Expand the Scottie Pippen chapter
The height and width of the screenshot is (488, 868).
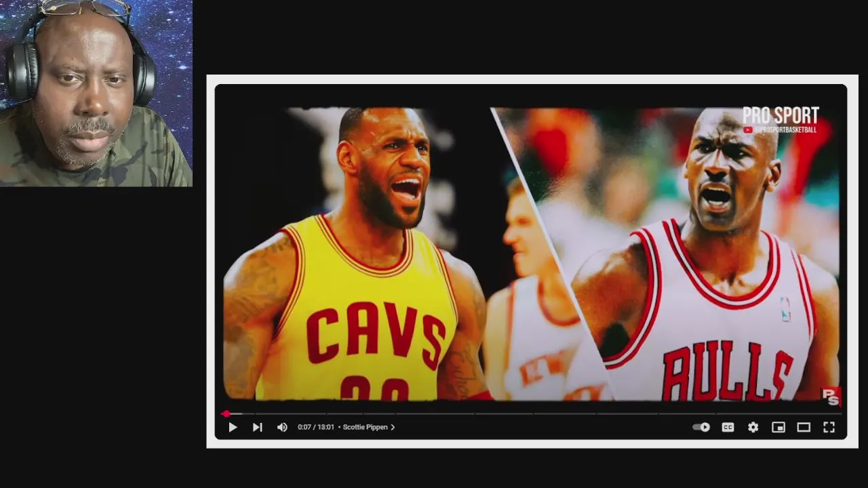(x=369, y=427)
